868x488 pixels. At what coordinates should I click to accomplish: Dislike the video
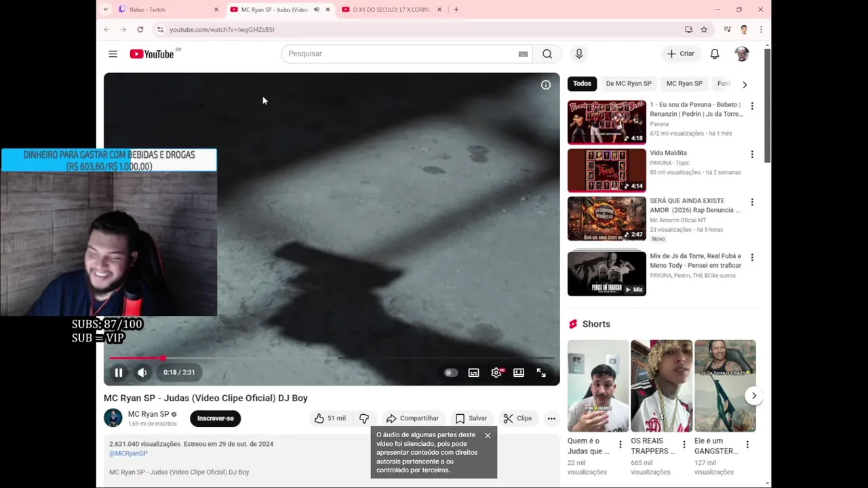(364, 418)
